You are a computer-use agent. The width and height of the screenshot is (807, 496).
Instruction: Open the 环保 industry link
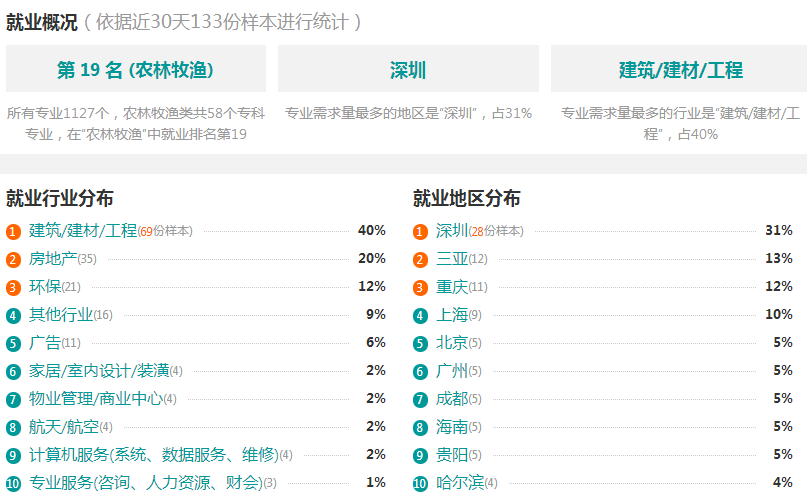(x=45, y=287)
